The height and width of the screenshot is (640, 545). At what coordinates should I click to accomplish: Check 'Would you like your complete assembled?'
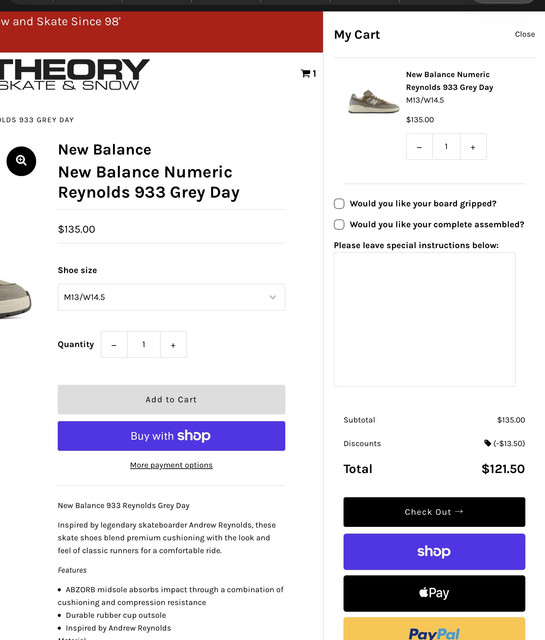pyautogui.click(x=339, y=224)
